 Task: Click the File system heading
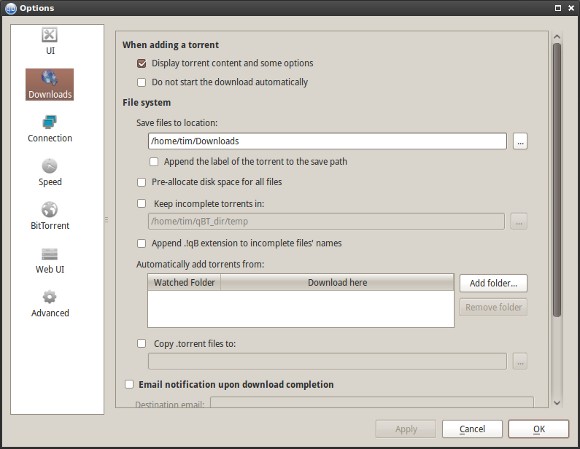pos(146,102)
